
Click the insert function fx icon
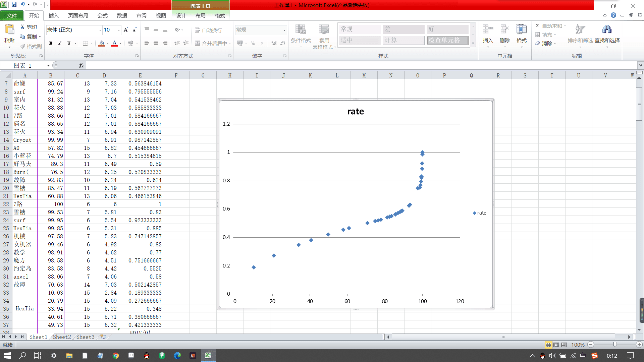pos(81,66)
